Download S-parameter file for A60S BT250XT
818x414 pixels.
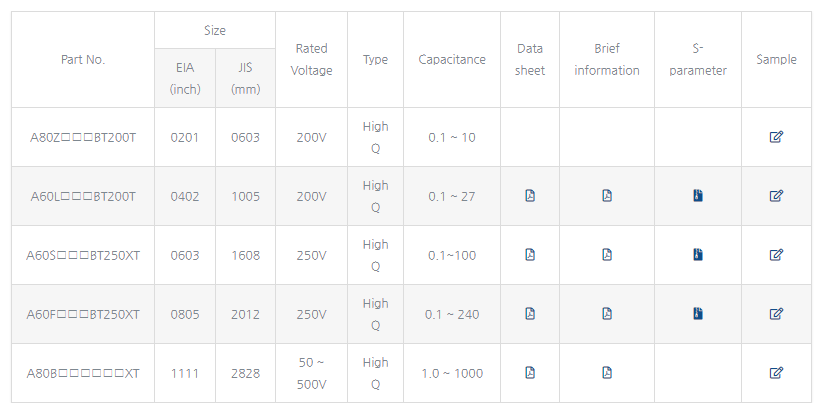point(698,254)
